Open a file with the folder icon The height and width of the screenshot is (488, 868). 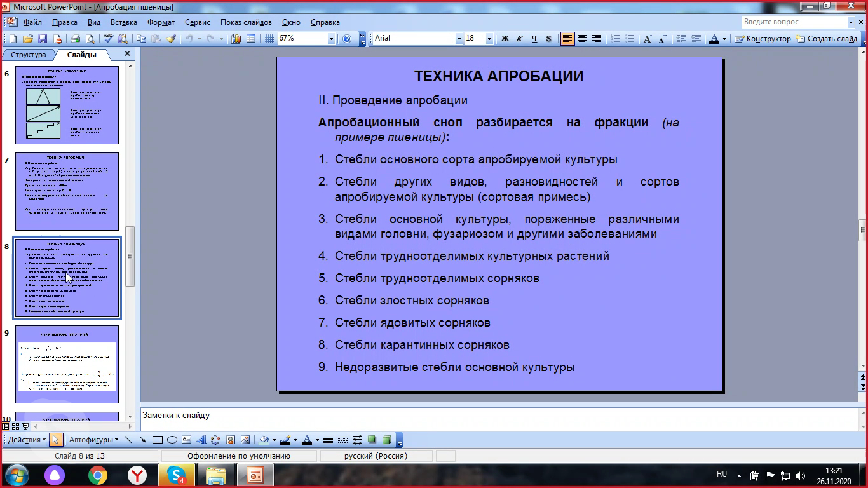29,39
